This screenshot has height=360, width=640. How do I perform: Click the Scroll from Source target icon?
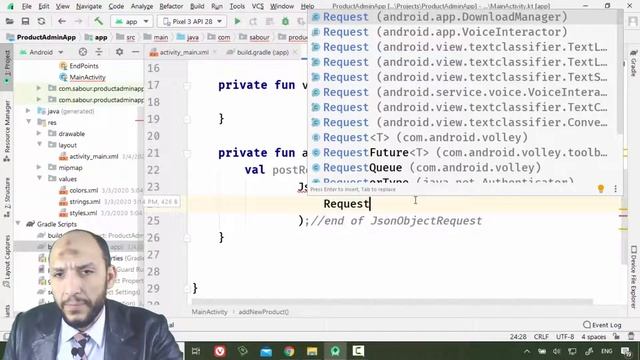coord(83,52)
